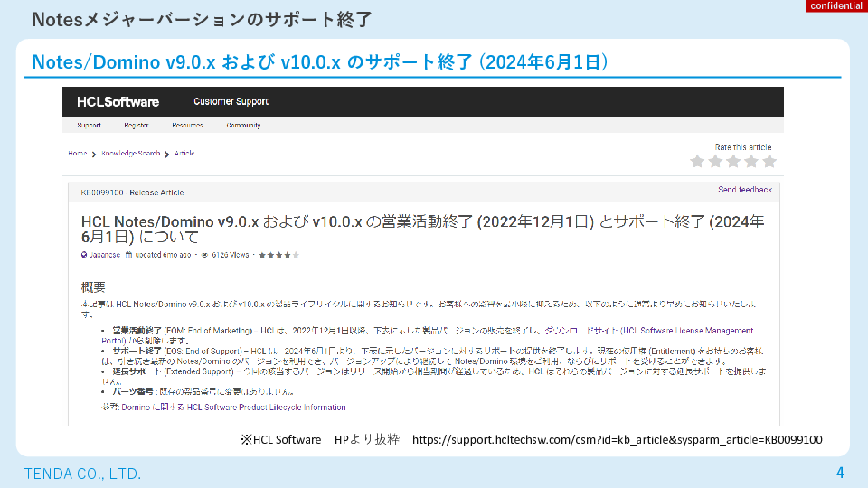Click the fifth rating star in Rate this article

click(x=769, y=162)
